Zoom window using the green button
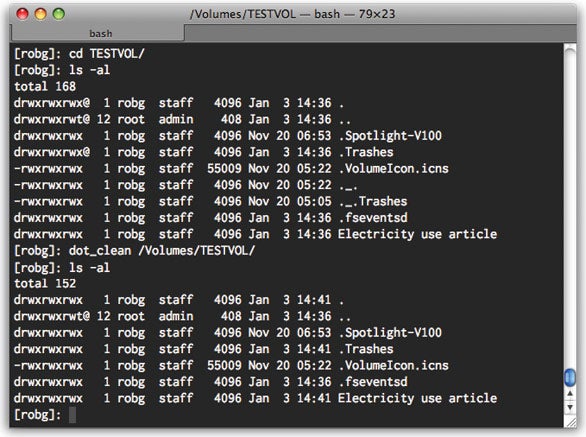Screen dimensions: 586x437 click(59, 14)
